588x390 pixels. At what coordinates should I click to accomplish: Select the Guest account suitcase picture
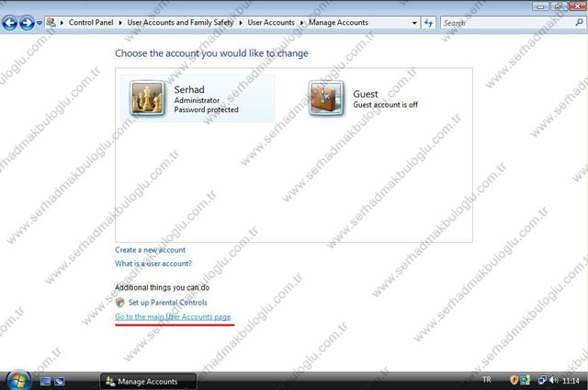tap(326, 98)
